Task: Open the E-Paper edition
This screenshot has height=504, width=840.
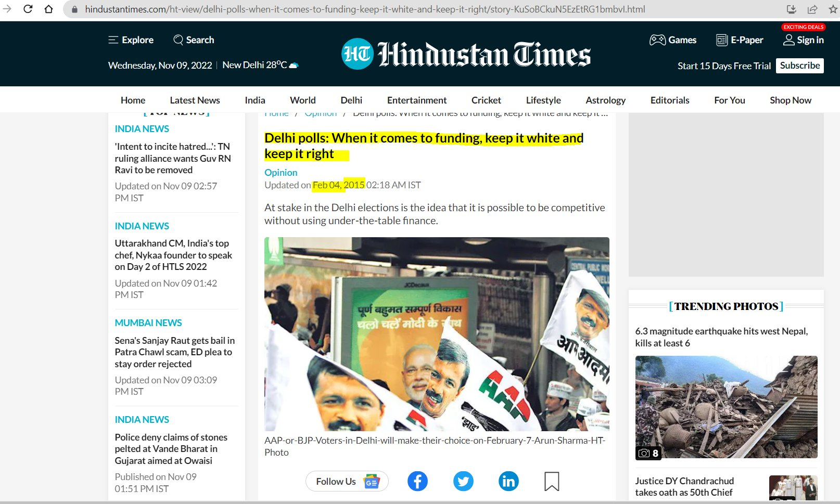Action: click(x=740, y=40)
